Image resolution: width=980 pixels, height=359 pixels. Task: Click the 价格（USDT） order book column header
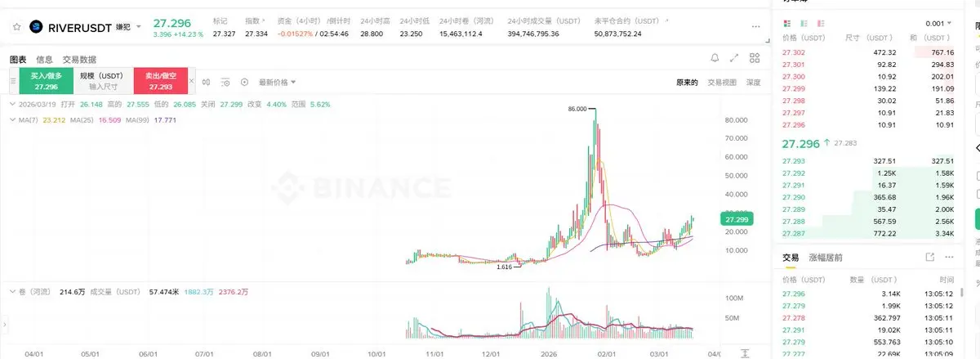(804, 38)
